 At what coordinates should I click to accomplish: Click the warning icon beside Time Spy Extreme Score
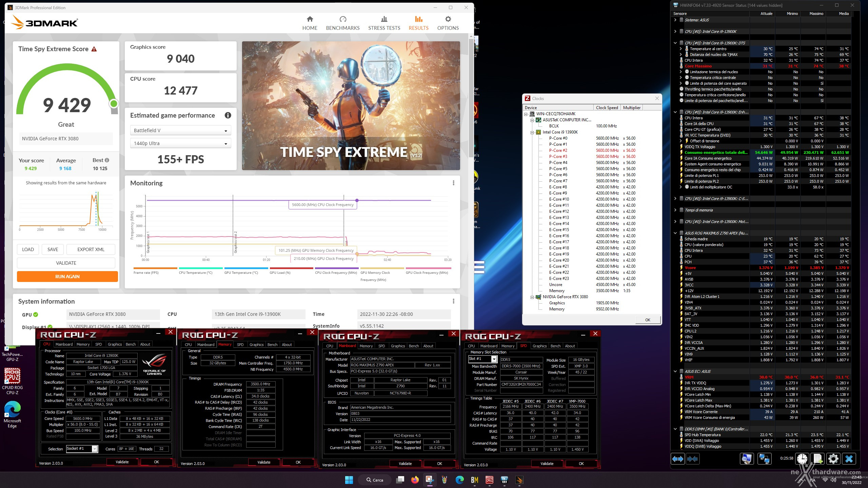pos(94,49)
